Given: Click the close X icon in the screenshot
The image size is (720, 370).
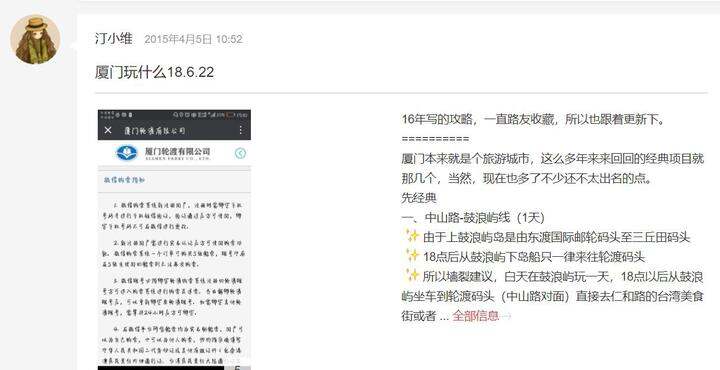Looking at the screenshot, I should pyautogui.click(x=108, y=130).
